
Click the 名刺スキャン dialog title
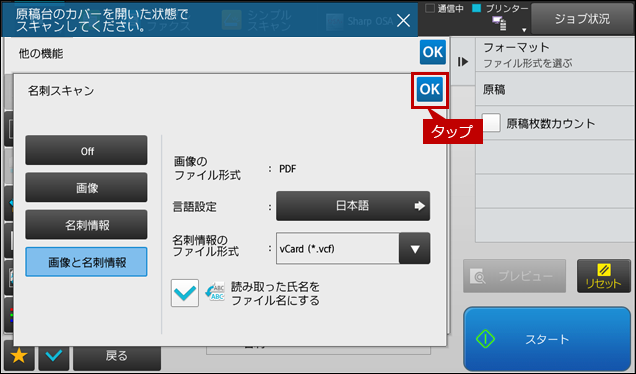point(61,90)
